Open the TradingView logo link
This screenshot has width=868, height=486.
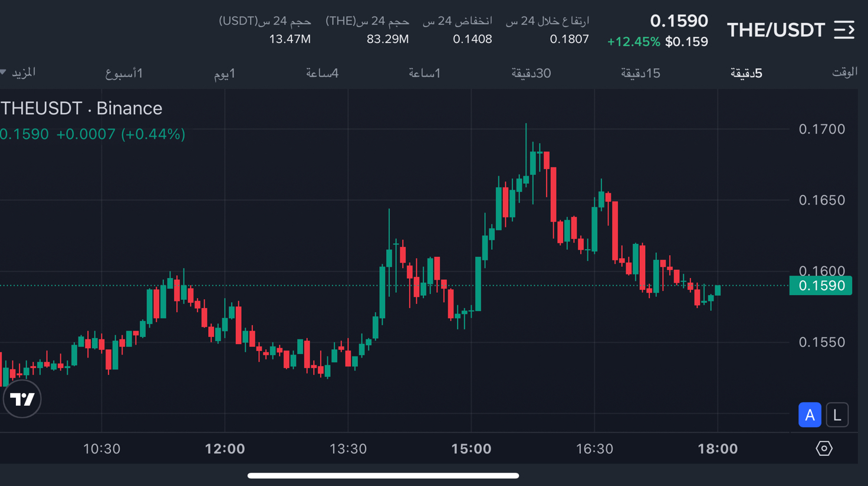click(22, 399)
